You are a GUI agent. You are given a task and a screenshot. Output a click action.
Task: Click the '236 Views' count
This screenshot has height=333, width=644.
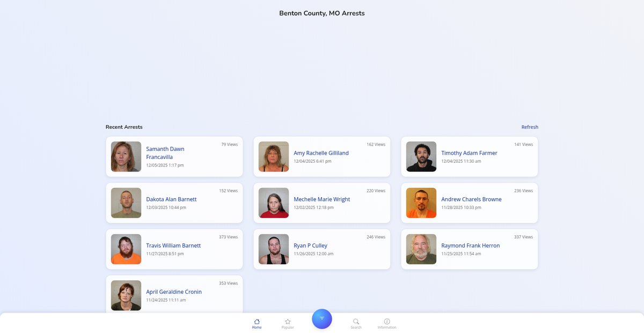524,191
